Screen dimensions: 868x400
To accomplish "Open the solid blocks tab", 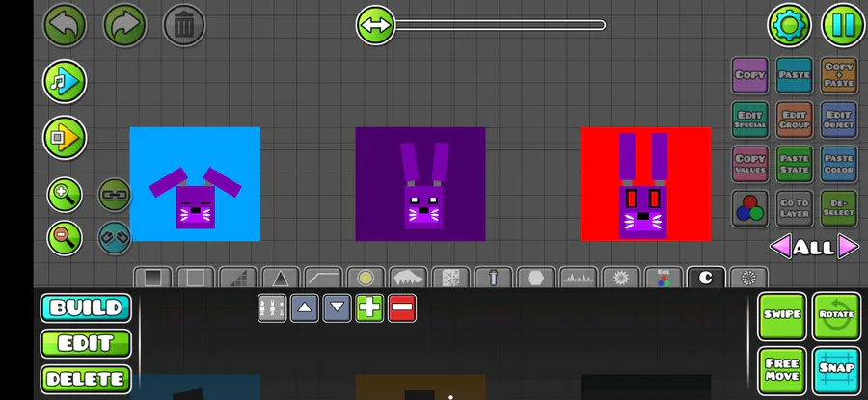I will click(x=152, y=278).
